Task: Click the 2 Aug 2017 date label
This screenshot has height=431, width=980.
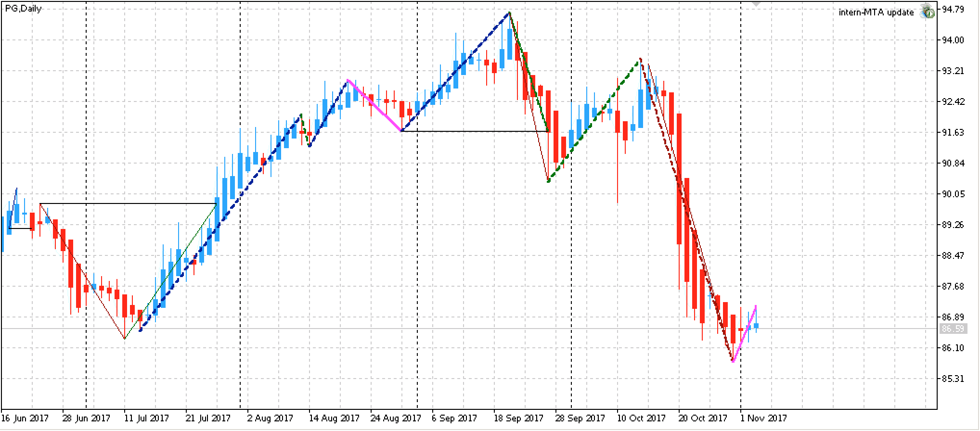Action: click(270, 418)
